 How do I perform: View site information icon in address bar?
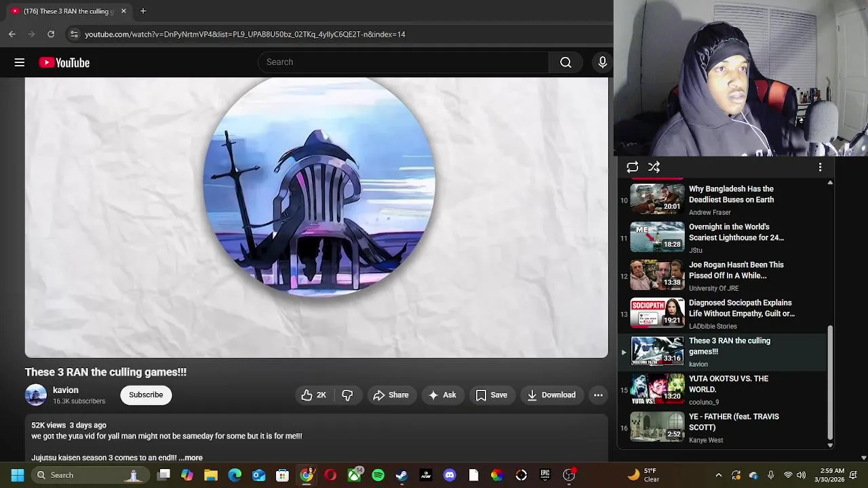pyautogui.click(x=74, y=34)
